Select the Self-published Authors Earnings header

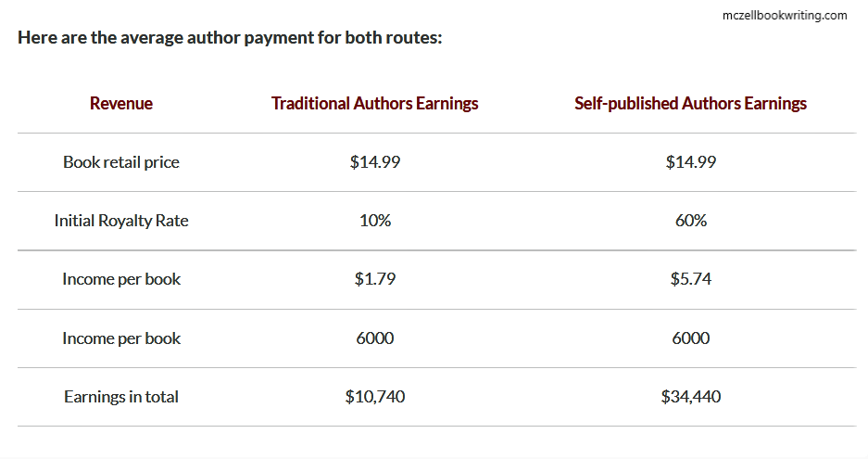click(690, 103)
